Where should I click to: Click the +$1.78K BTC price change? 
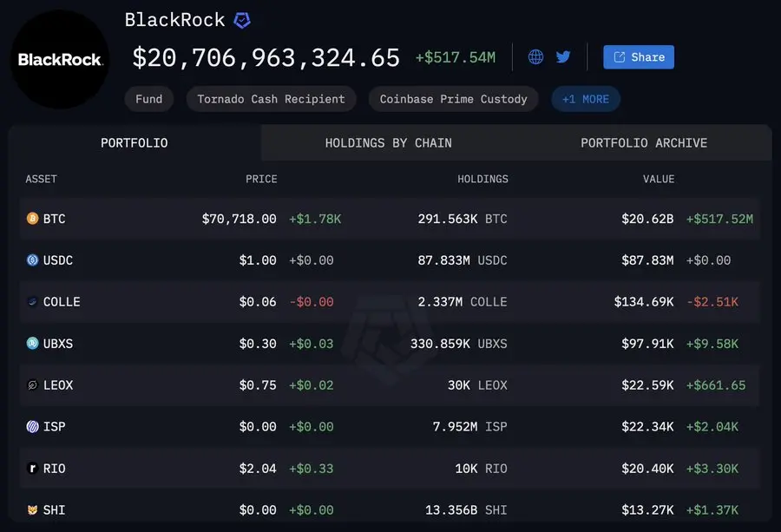click(x=315, y=219)
